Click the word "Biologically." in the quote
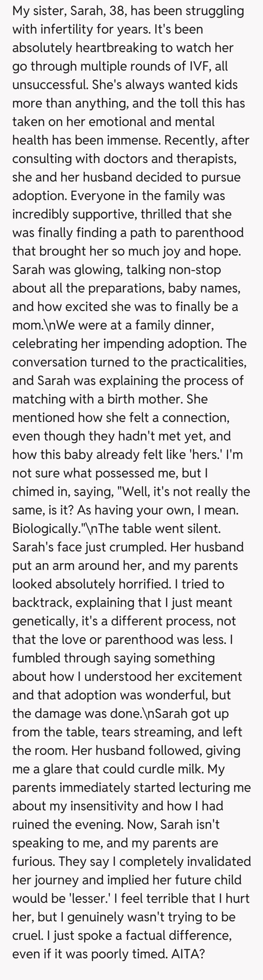The image size is (263, 980). pos(46,528)
